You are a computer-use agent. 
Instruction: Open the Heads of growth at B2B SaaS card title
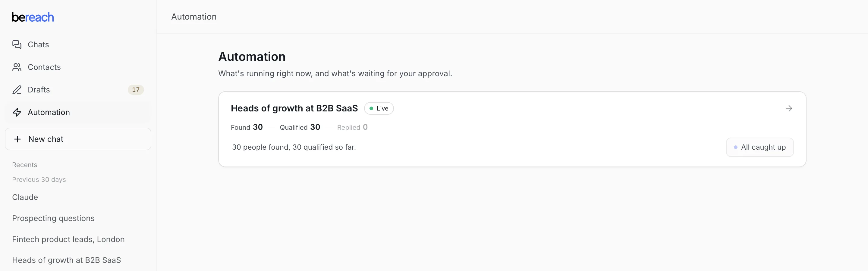[294, 108]
